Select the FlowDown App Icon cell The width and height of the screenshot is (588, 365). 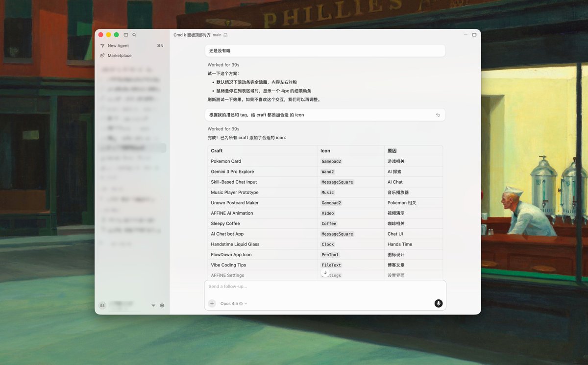pos(262,255)
